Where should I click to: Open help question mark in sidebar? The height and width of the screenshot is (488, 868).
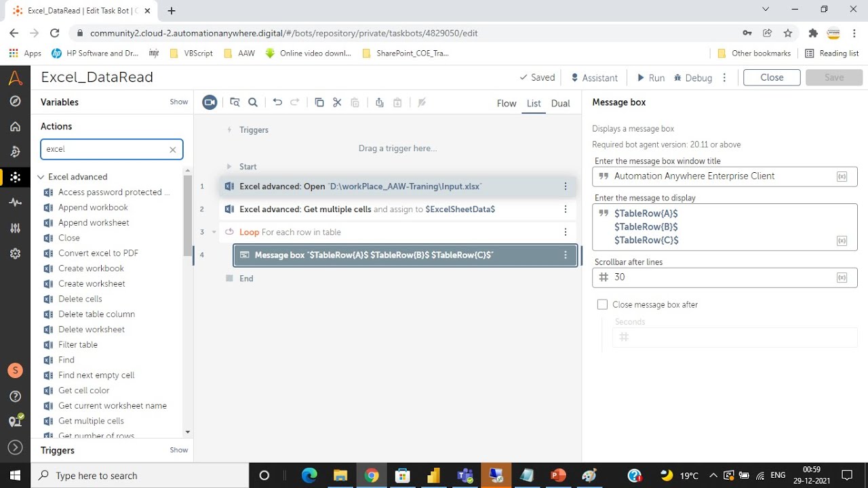click(x=15, y=396)
